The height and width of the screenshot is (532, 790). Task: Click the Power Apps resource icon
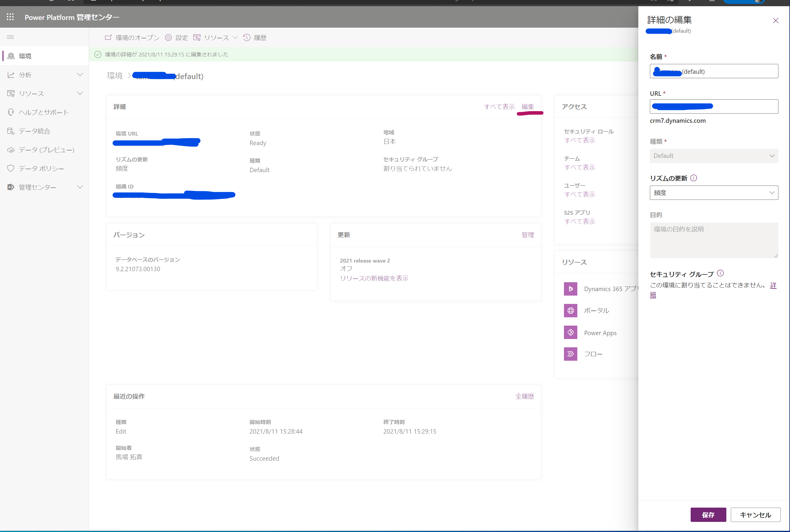[570, 332]
